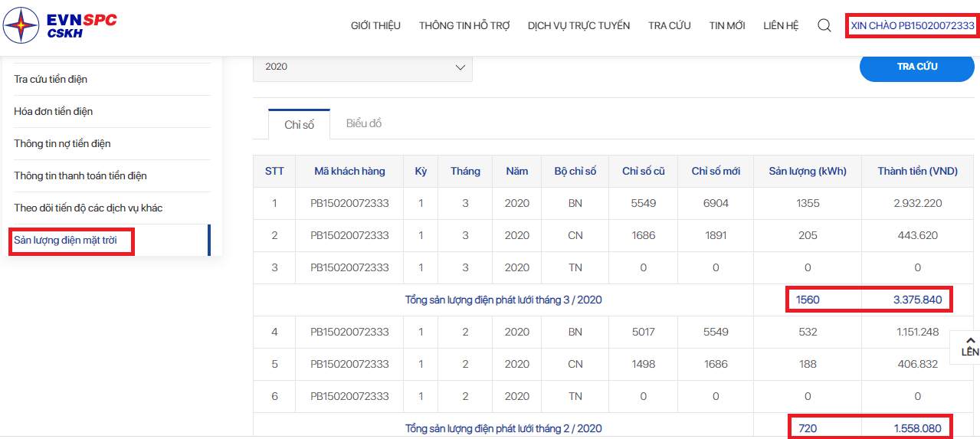This screenshot has height=439, width=980.
Task: Open GIỚI THIỆU menu
Action: click(x=375, y=25)
